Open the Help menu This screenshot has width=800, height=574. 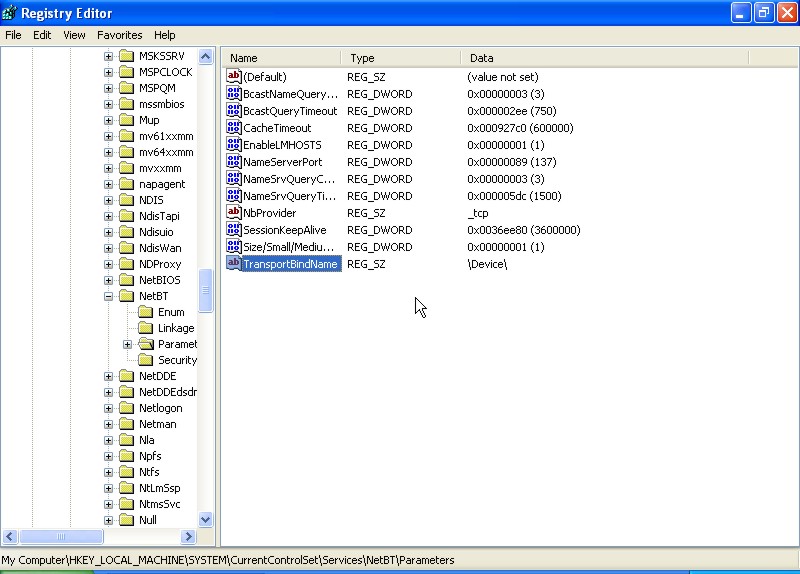(x=164, y=35)
